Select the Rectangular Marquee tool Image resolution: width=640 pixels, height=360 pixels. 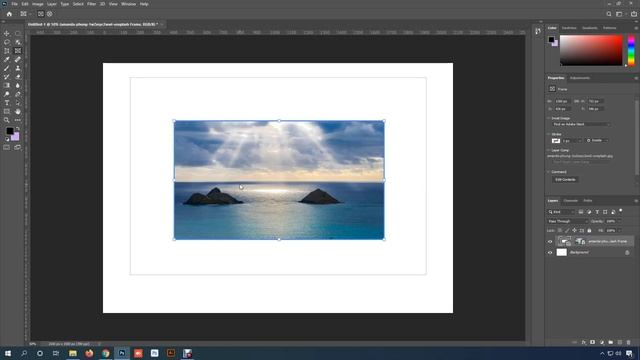click(x=18, y=33)
